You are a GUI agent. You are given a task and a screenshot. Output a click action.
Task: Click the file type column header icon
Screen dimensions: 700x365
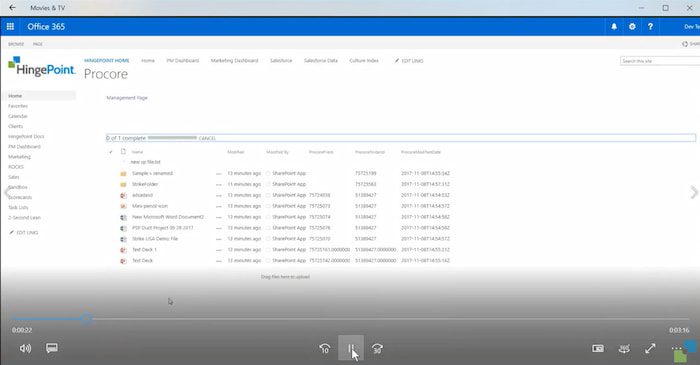click(124, 152)
